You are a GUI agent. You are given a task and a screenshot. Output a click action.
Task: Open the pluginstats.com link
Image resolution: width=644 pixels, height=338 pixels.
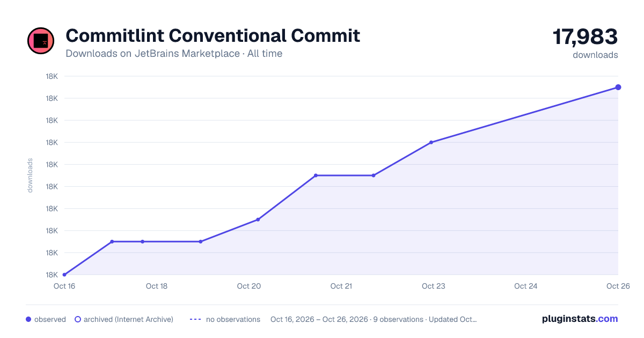pos(580,319)
